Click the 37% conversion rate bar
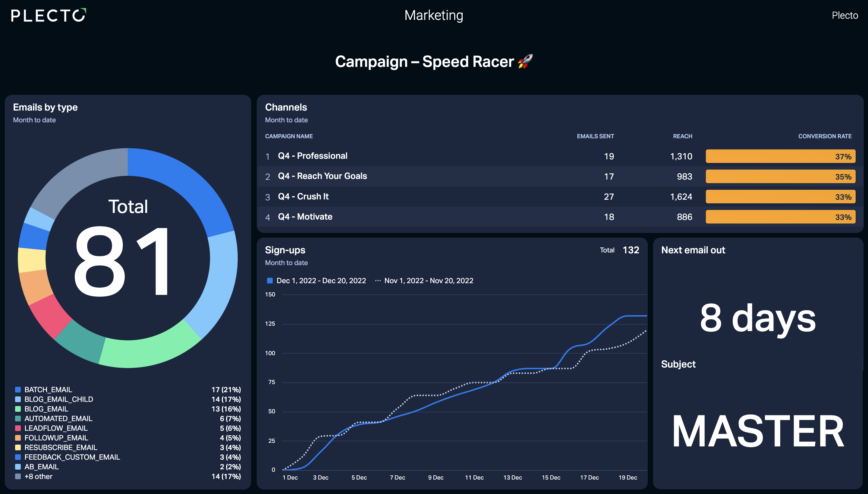This screenshot has width=868, height=494. 780,156
